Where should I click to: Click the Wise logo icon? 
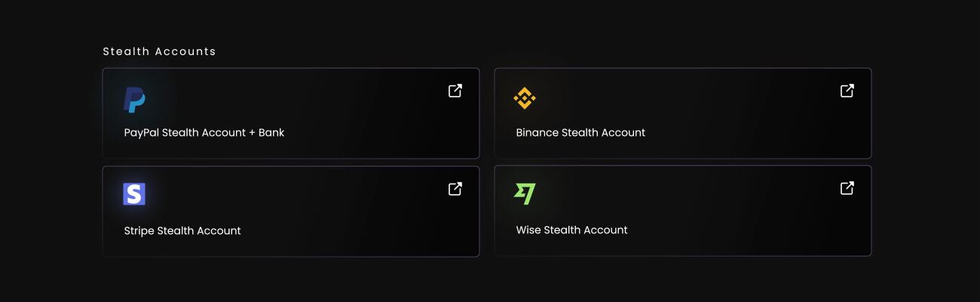[x=525, y=194]
